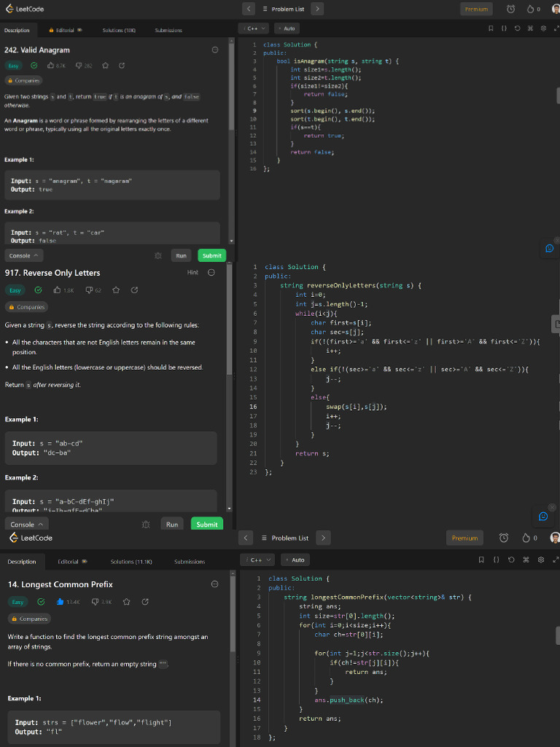The image size is (560, 747).
Task: Star the Valid Anagram problem
Action: pos(105,65)
